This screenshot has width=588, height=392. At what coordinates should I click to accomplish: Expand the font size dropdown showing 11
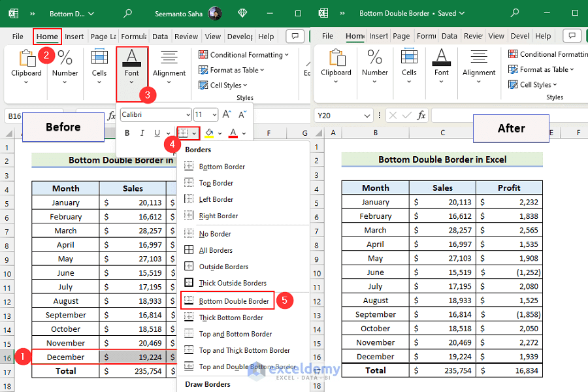214,114
